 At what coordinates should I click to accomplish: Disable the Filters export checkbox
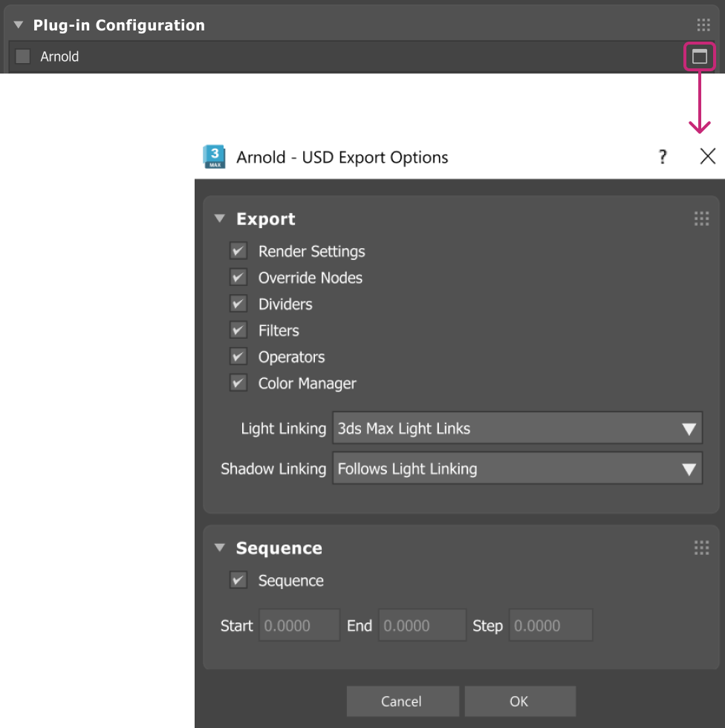point(238,330)
